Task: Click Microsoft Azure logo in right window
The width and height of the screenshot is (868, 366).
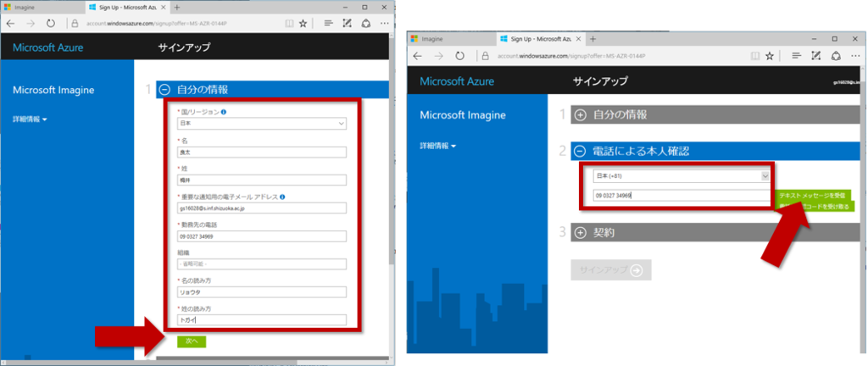Action: [x=457, y=81]
